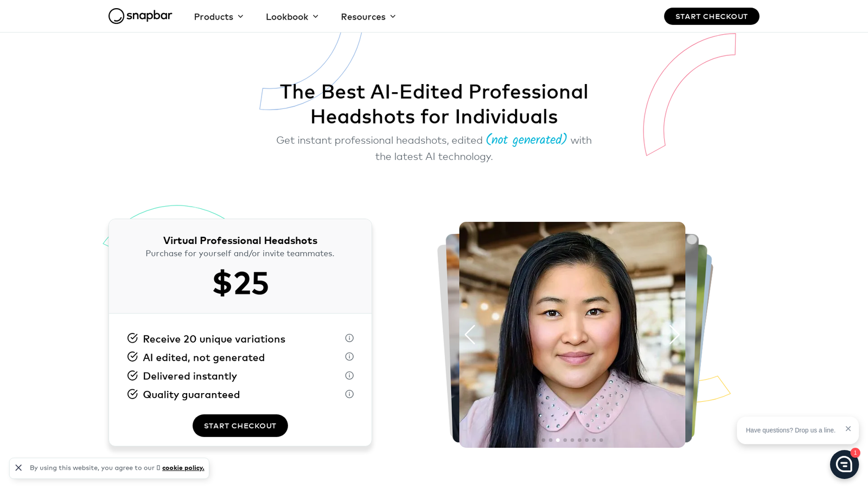Open the chat widget launcher icon
868x488 pixels.
844,464
